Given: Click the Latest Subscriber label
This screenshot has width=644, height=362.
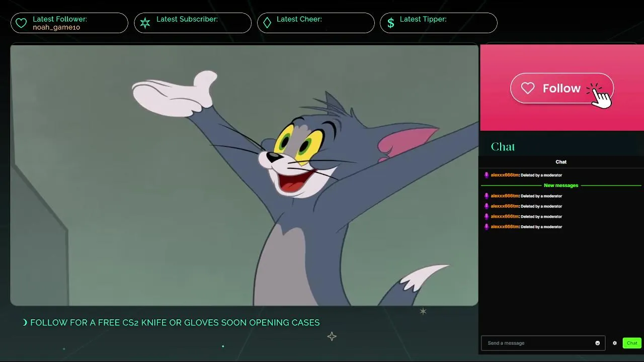Looking at the screenshot, I should (x=187, y=19).
